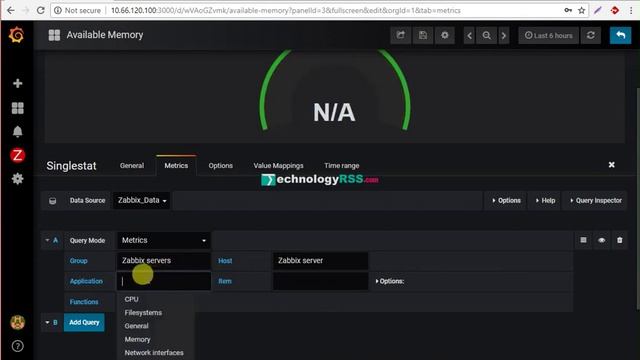Click the Not secure site info

point(78,10)
